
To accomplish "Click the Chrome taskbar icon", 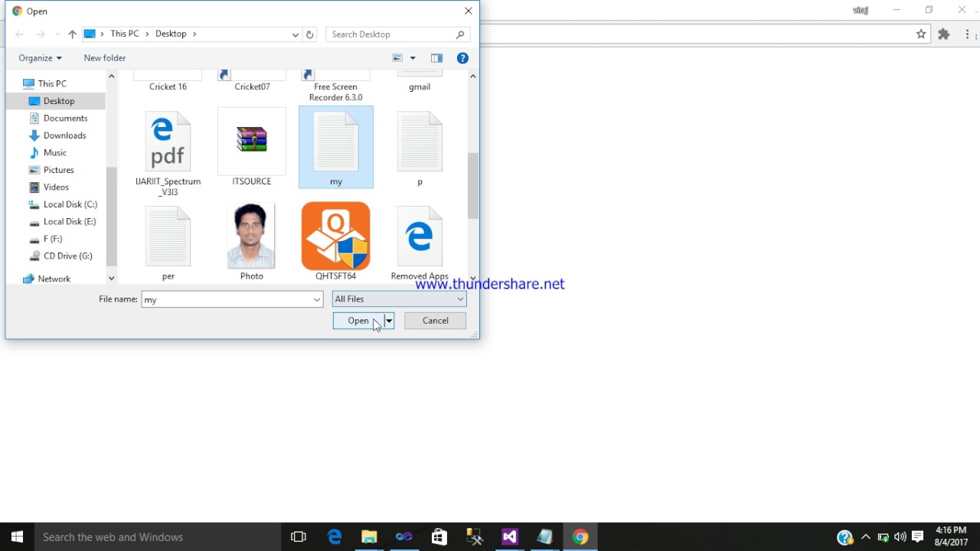I will click(x=580, y=537).
